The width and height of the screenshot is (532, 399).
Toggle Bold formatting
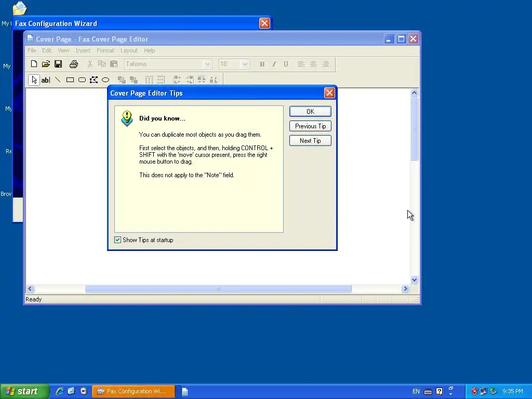[x=262, y=64]
